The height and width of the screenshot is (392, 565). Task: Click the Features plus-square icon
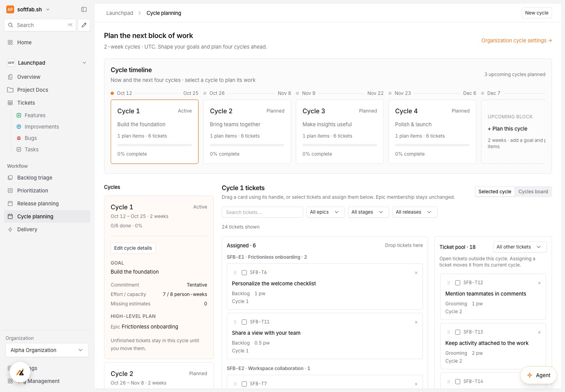[x=19, y=115]
